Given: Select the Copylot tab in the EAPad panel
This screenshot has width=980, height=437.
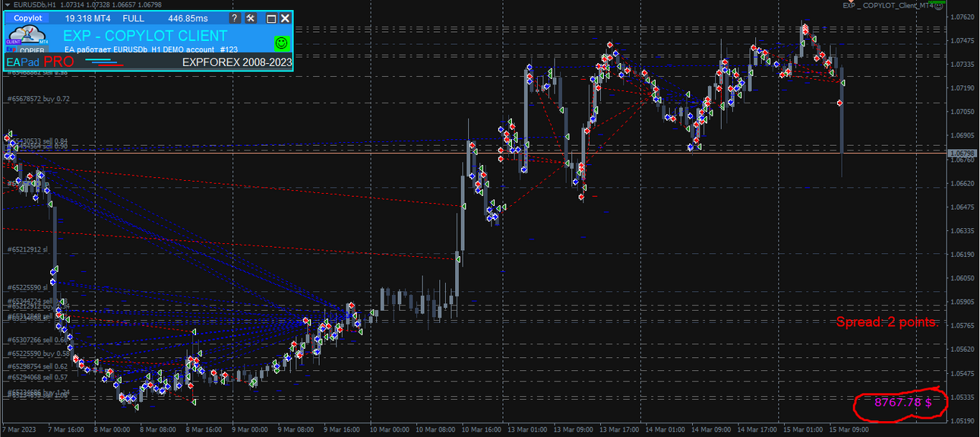Looking at the screenshot, I should [x=28, y=17].
